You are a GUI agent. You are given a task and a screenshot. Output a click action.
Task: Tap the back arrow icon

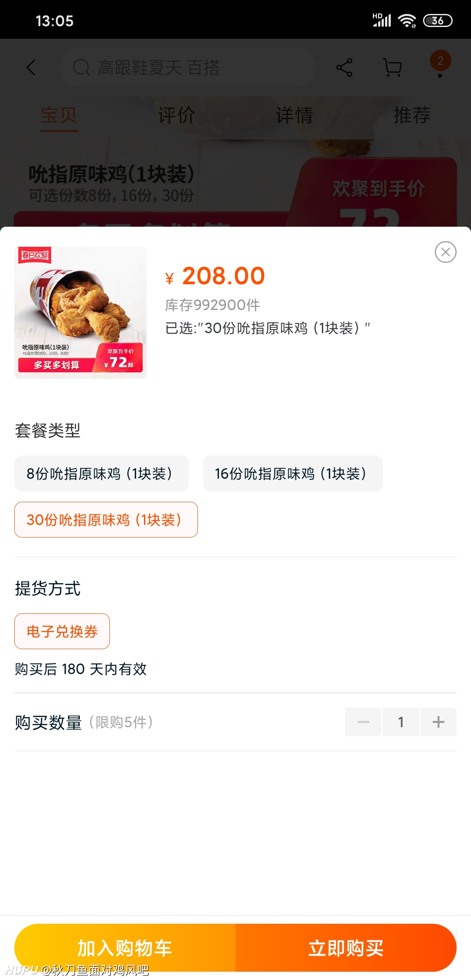[x=31, y=68]
